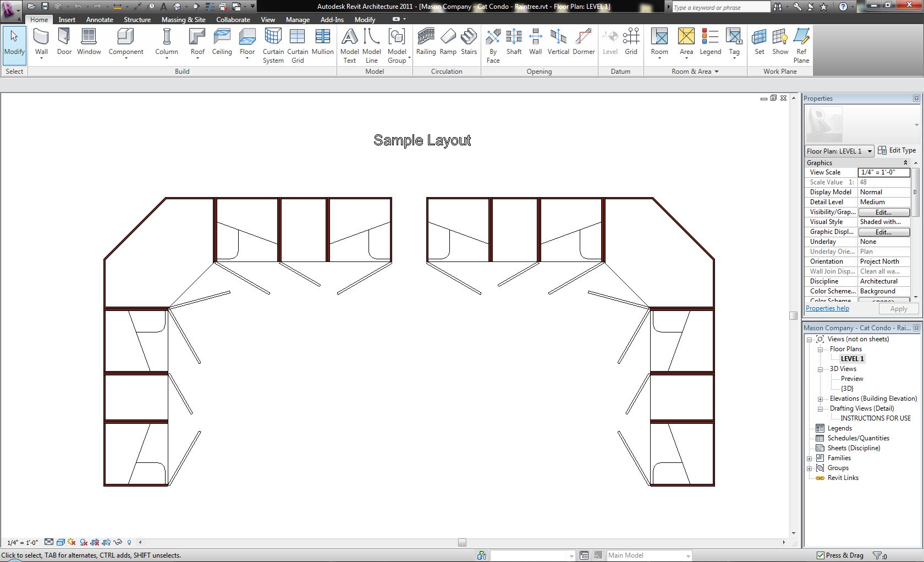Open the Structure ribbon tab
Viewport: 924px width, 562px height.
point(137,19)
